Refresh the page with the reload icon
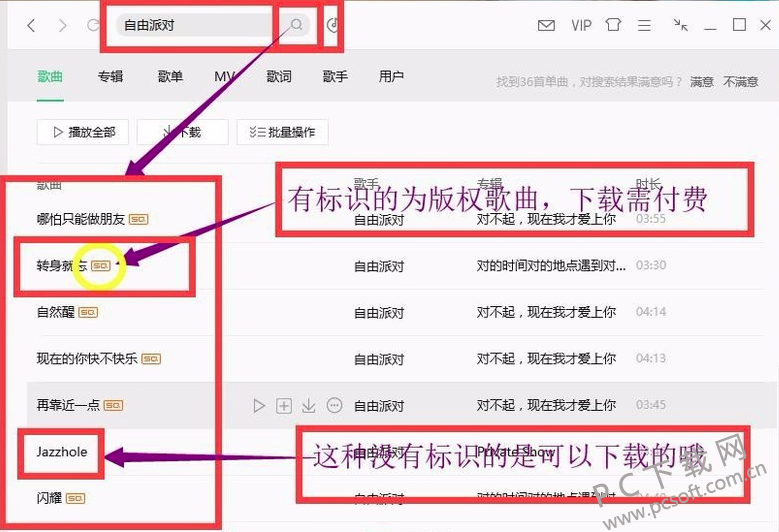The width and height of the screenshot is (779, 532). (93, 25)
